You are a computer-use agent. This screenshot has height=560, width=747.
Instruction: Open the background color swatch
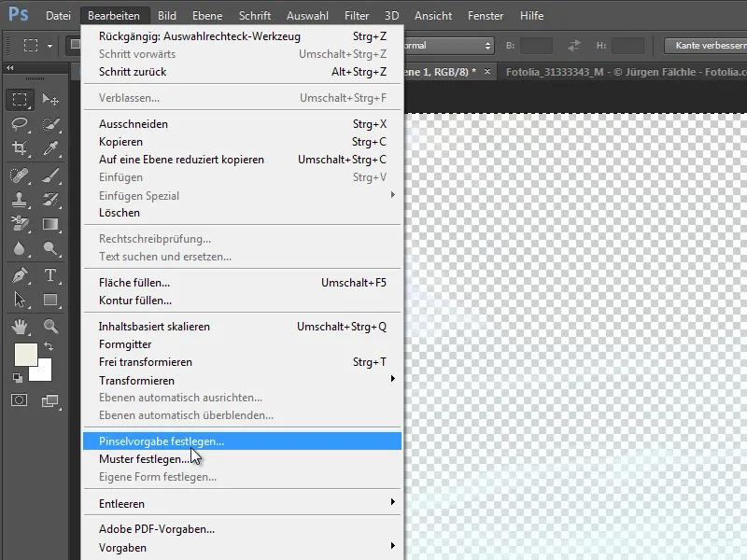pyautogui.click(x=44, y=374)
